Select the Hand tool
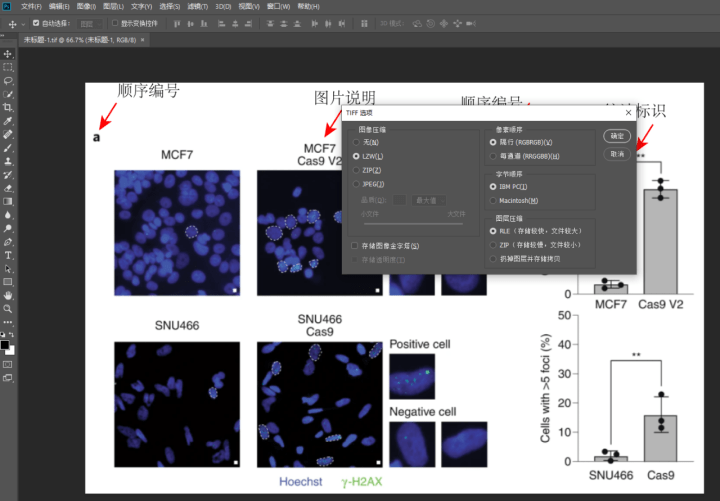720x501 pixels. coord(7,295)
